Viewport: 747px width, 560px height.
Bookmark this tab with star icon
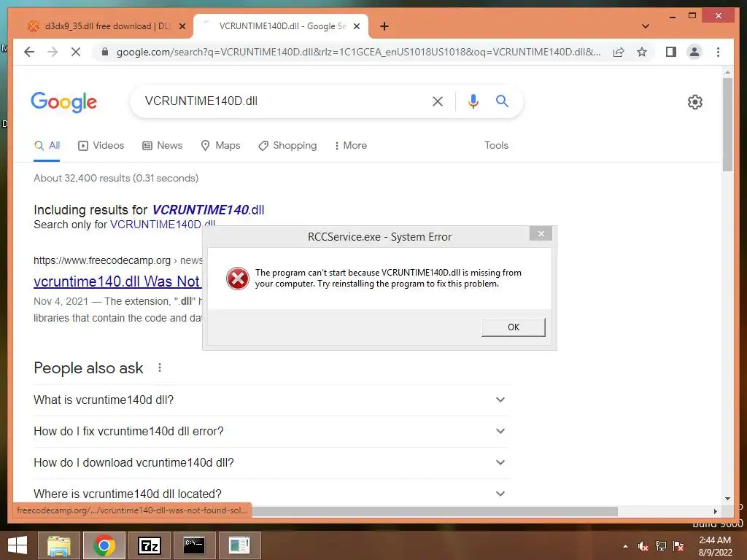click(642, 52)
